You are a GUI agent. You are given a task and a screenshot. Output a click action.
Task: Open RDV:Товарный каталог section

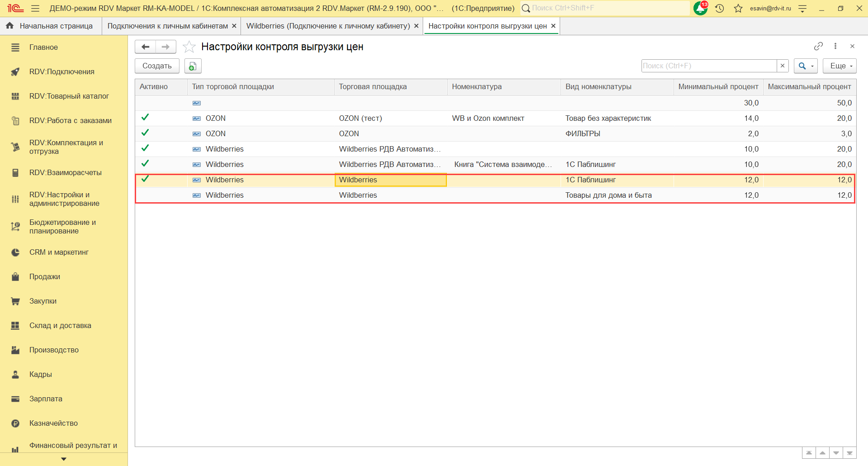pos(69,96)
